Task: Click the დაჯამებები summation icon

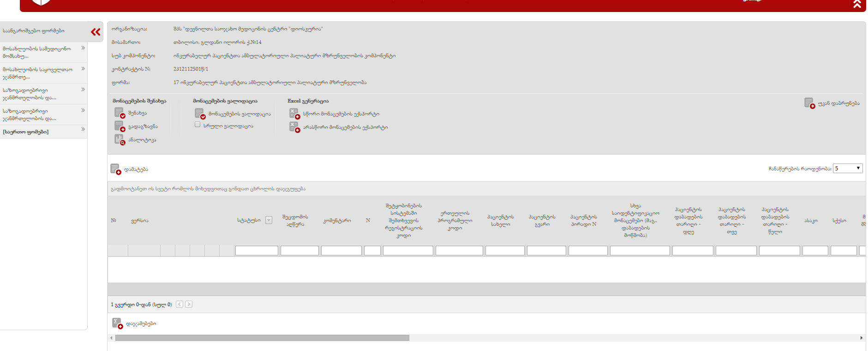Action: point(117,323)
